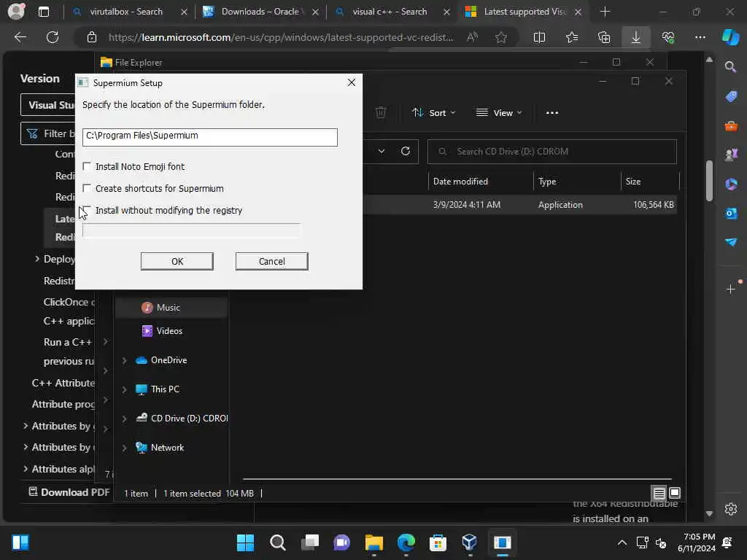Expand CD Drive (D:) in navigation pane
This screenshot has height=560, width=747.
coord(124,419)
